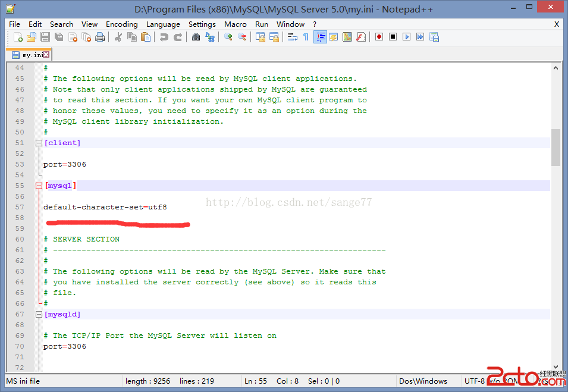Open the Language menu
Image resolution: width=568 pixels, height=392 pixels.
[163, 24]
